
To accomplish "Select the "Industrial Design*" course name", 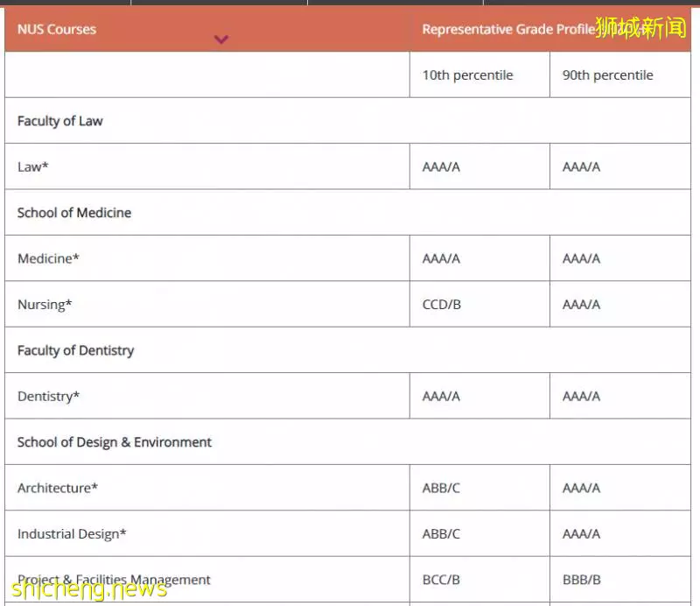I will [72, 533].
